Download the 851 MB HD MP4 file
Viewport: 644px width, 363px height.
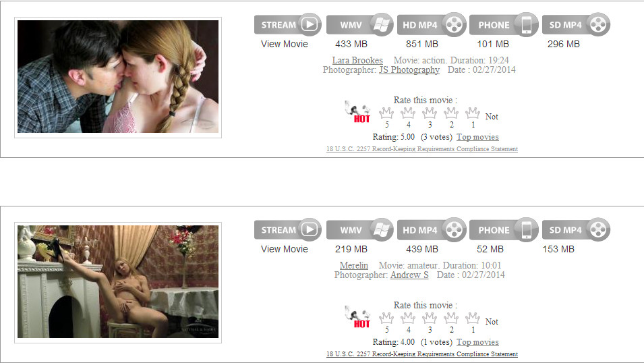point(432,25)
